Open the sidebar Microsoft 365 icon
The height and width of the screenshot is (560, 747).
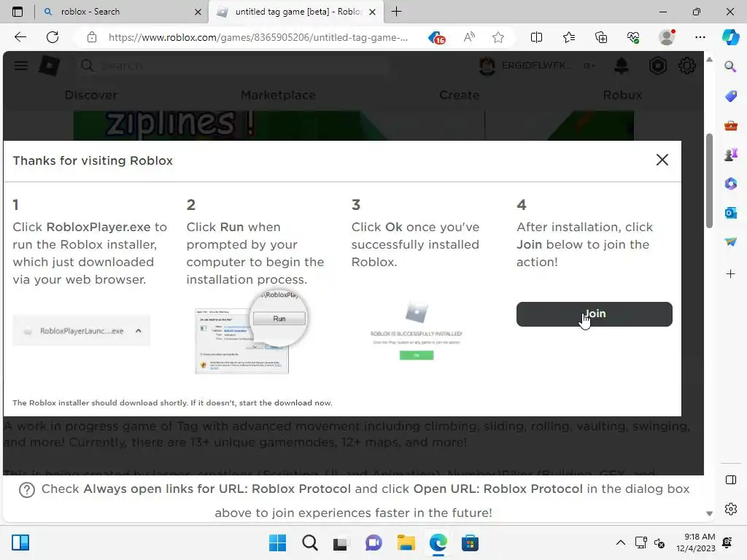coord(730,184)
